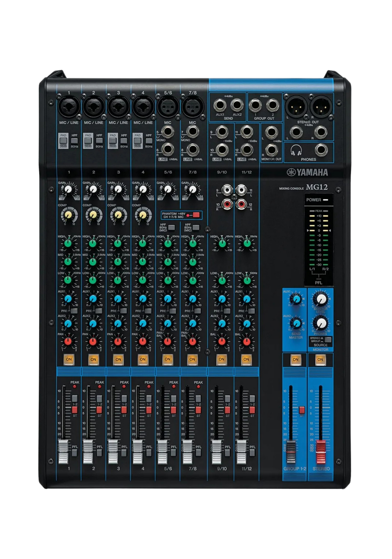Toggle the GROUP 1-2 ON button
Viewport: 392px width, 559px height.
point(295,359)
